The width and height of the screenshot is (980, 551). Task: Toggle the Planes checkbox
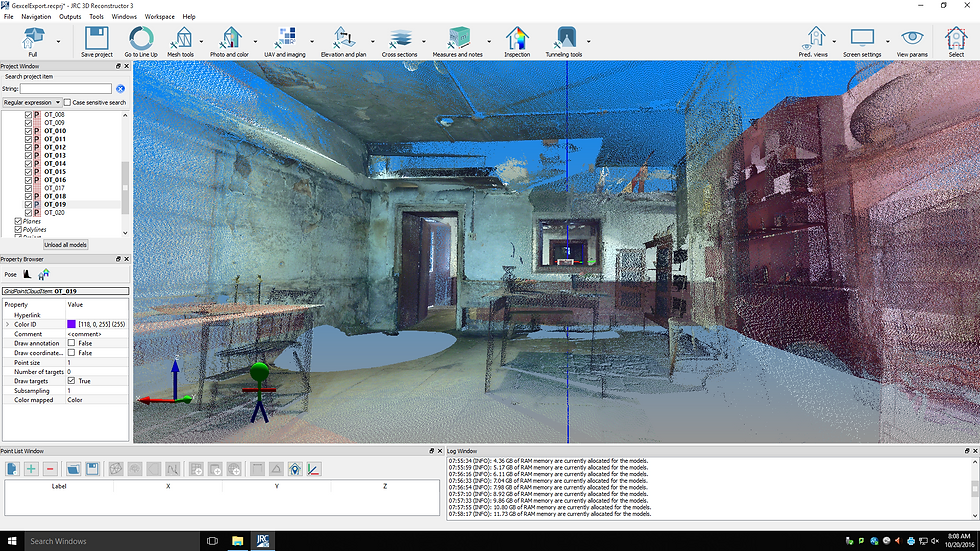click(x=18, y=221)
